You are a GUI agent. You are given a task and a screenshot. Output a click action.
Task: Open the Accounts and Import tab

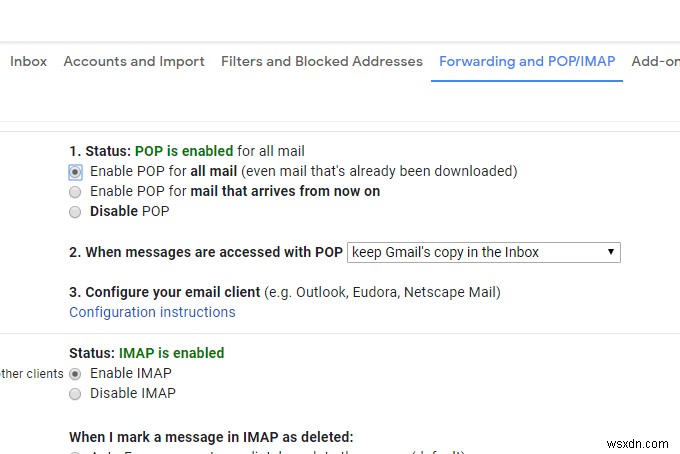(134, 61)
